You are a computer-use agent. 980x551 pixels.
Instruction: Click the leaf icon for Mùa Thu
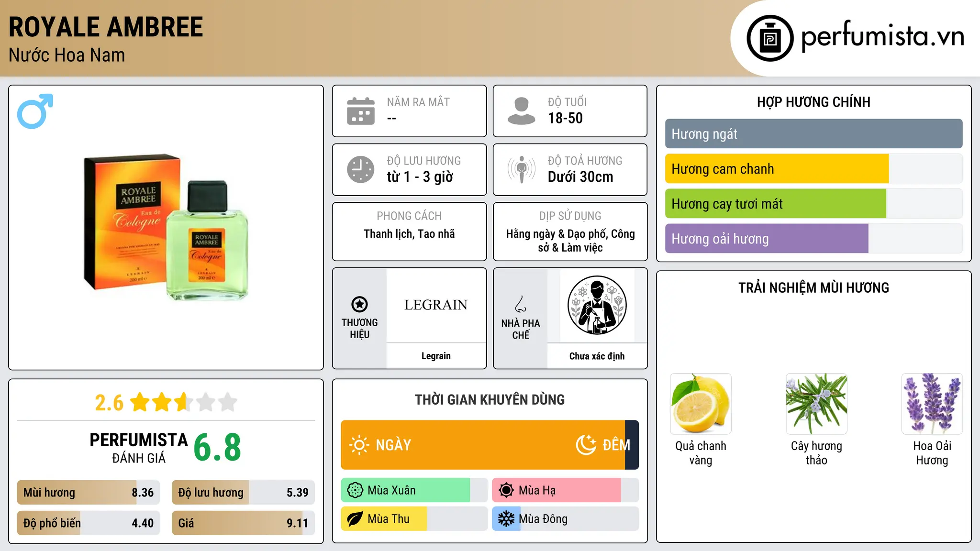355,519
